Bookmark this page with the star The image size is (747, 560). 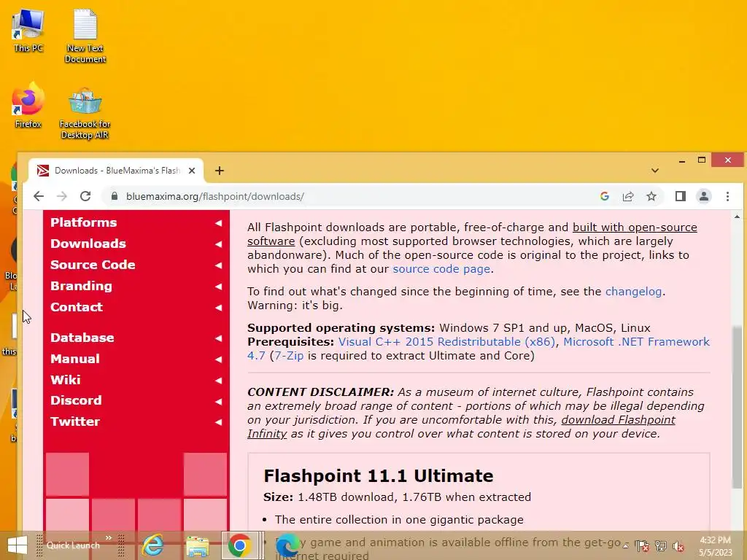coord(651,196)
